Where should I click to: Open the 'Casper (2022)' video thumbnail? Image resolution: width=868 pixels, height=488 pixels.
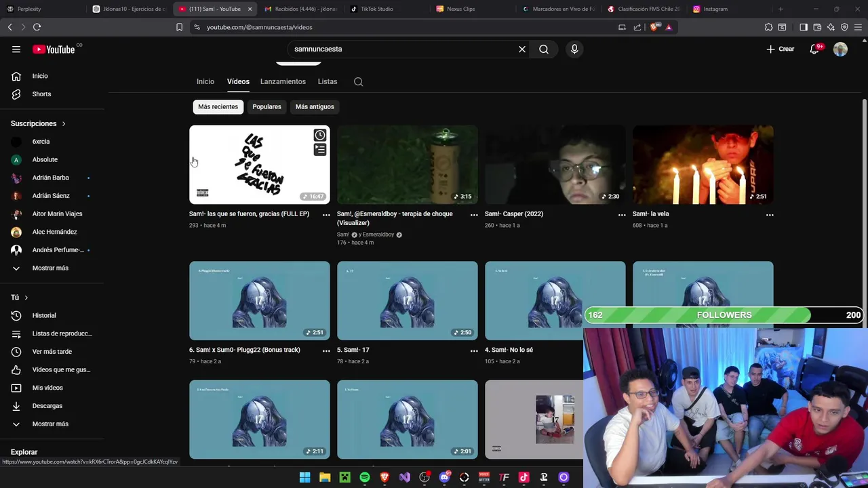(555, 165)
